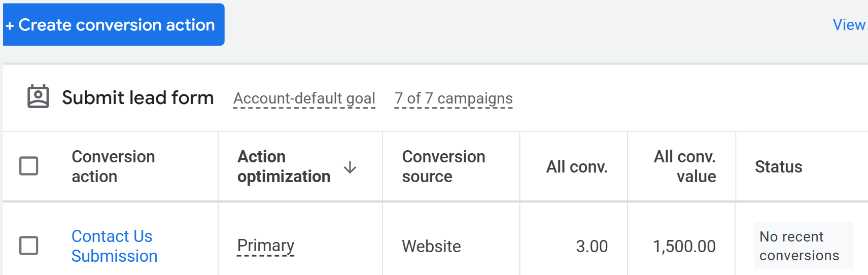Image resolution: width=868 pixels, height=275 pixels.
Task: Select the Contact Us Submission row checkbox
Action: click(x=29, y=246)
